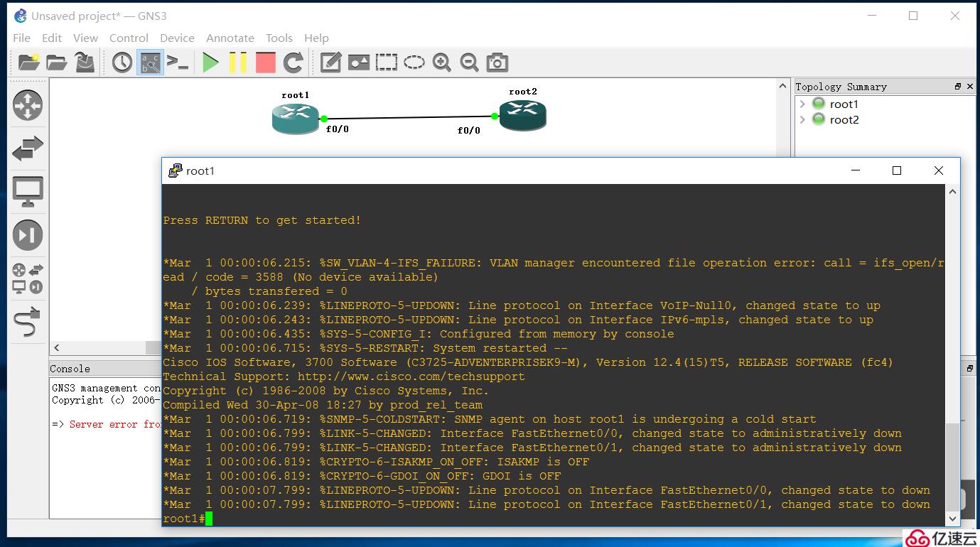Click the Topology Summary panel title

841,87
